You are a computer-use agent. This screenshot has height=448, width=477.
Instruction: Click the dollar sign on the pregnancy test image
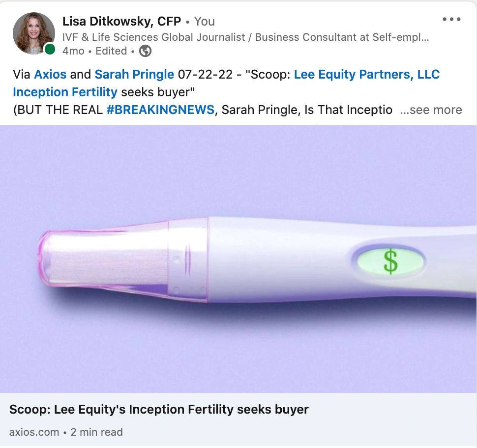(x=391, y=261)
